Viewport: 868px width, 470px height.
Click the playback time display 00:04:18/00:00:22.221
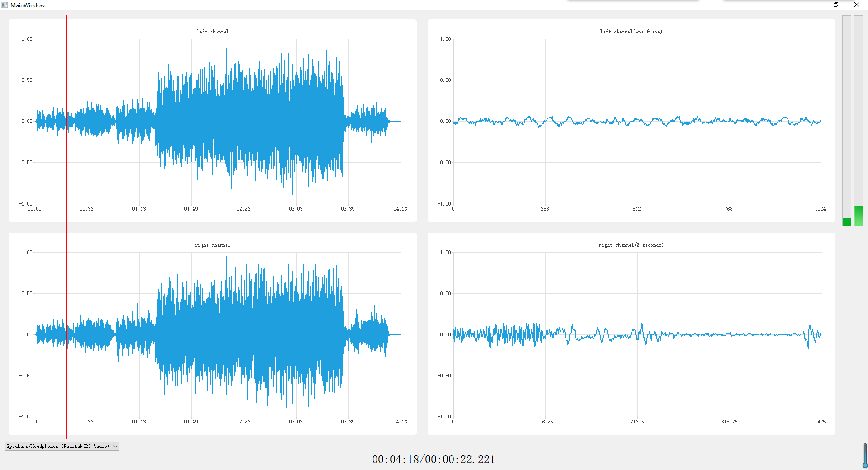click(434, 460)
